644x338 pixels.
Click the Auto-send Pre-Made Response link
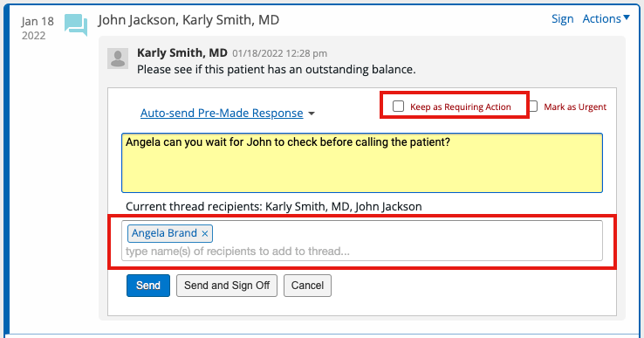[222, 113]
